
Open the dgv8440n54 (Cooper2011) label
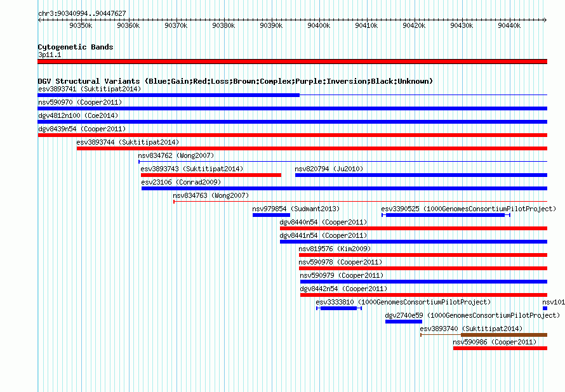[x=323, y=222]
